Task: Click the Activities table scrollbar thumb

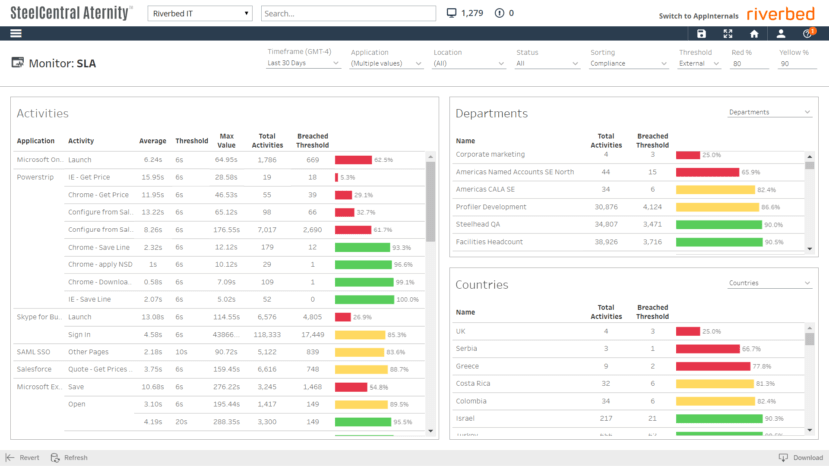Action: 430,202
